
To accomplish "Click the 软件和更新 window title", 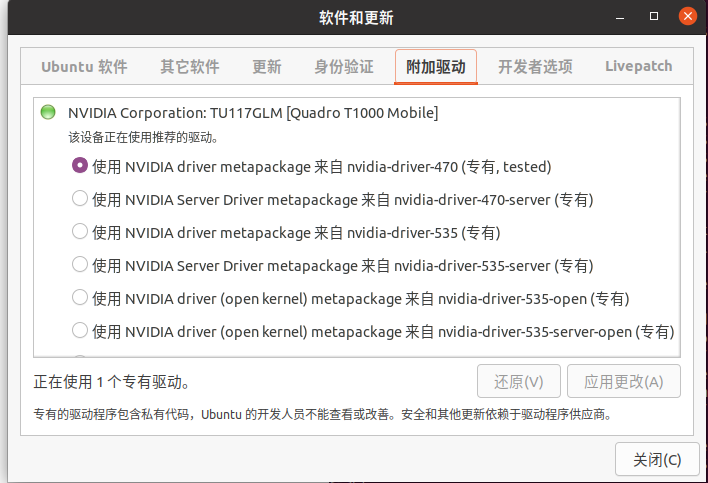I will [x=356, y=18].
